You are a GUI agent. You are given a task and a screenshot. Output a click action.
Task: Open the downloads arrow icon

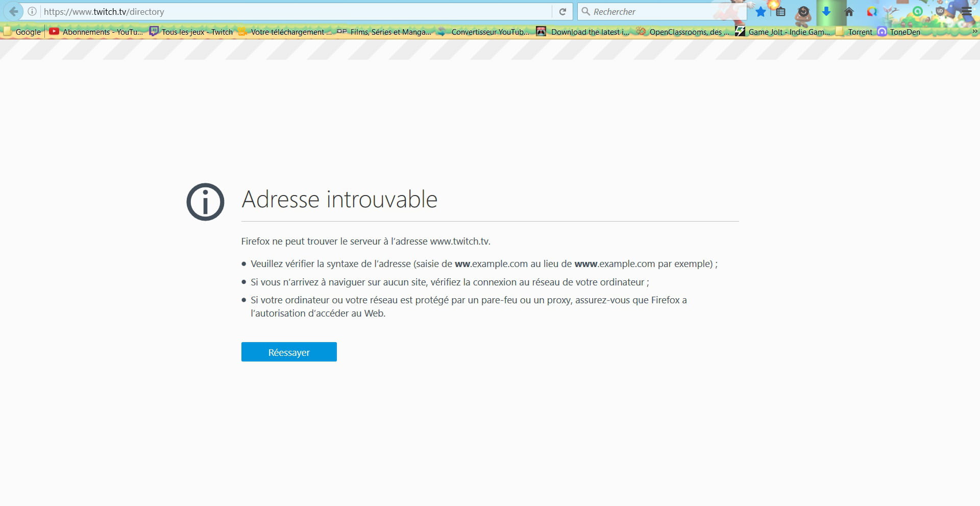pos(826,12)
